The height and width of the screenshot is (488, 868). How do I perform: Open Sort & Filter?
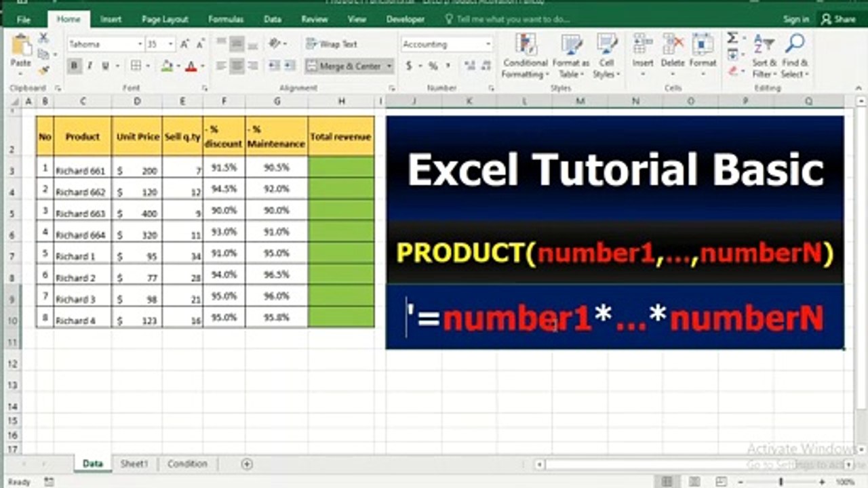[764, 56]
